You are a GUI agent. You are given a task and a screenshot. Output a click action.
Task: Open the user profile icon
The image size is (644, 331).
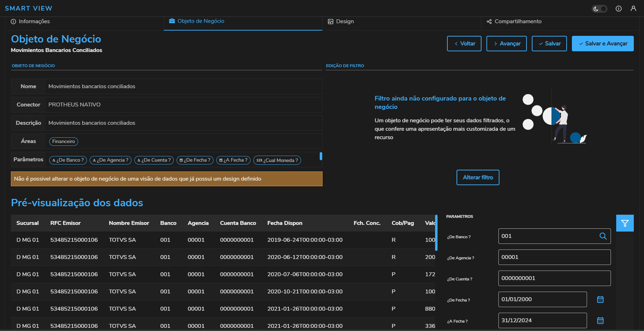633,8
